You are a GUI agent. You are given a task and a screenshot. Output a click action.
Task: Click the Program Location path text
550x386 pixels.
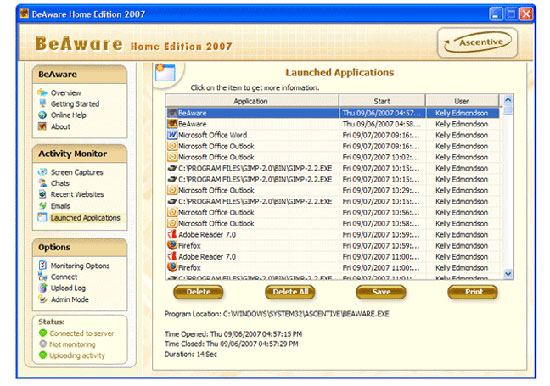[x=277, y=313]
